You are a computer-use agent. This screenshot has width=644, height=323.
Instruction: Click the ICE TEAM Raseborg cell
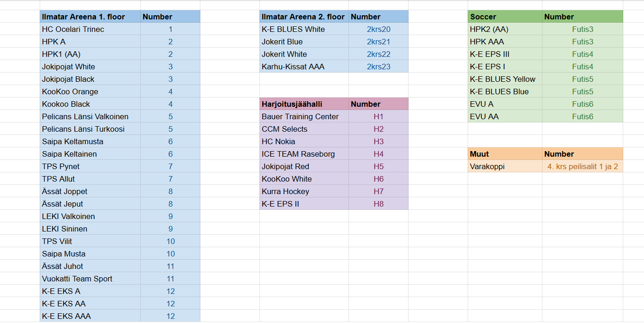pos(298,154)
